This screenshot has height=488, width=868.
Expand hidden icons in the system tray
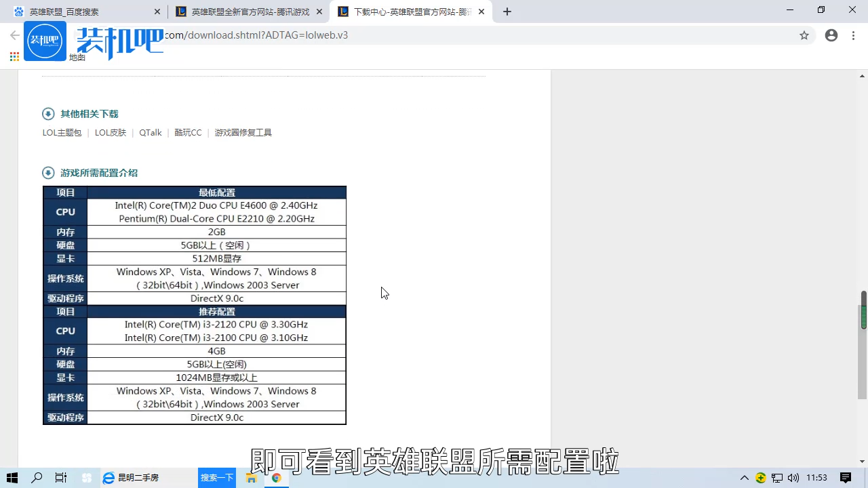coord(745,478)
